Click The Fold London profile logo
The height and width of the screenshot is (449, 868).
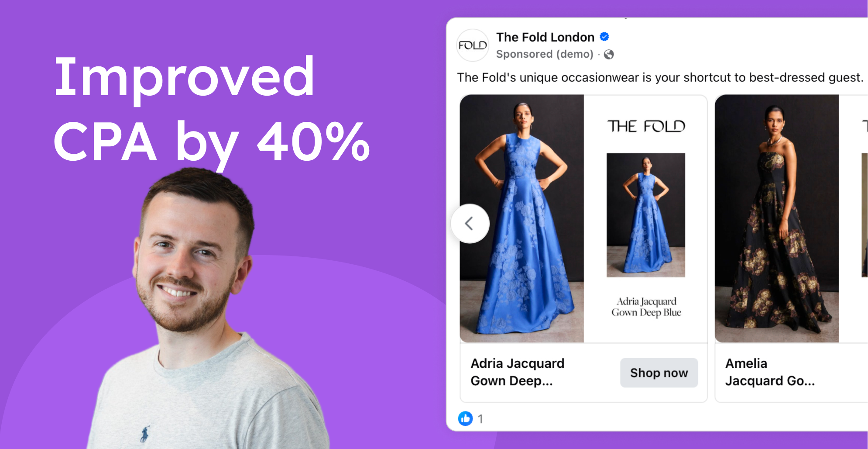pos(473,45)
